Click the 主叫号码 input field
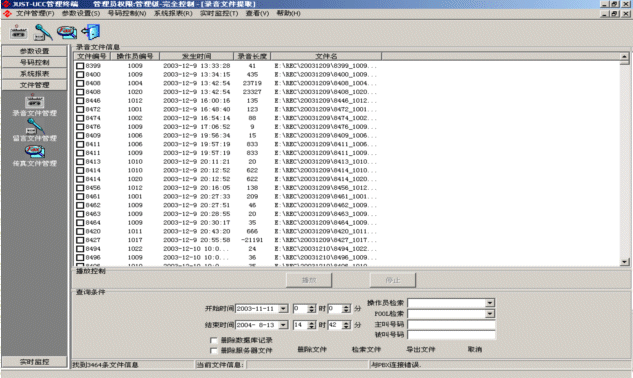 pos(451,324)
